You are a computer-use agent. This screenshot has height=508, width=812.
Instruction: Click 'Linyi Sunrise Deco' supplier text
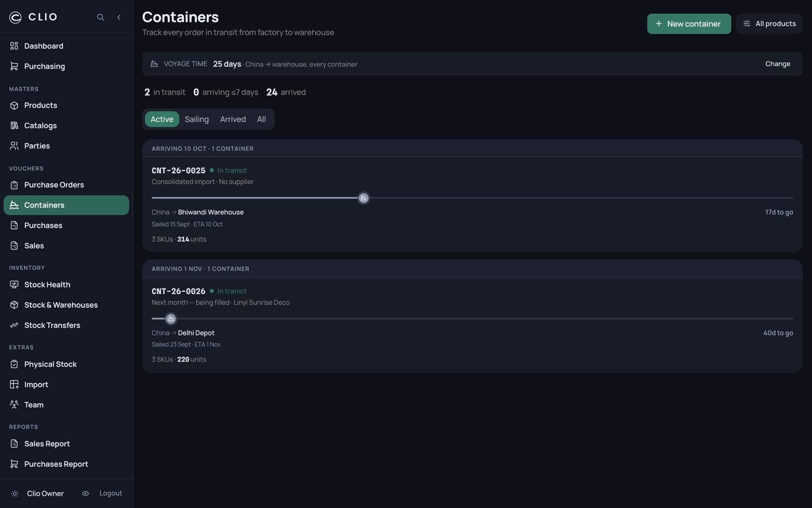pyautogui.click(x=261, y=302)
